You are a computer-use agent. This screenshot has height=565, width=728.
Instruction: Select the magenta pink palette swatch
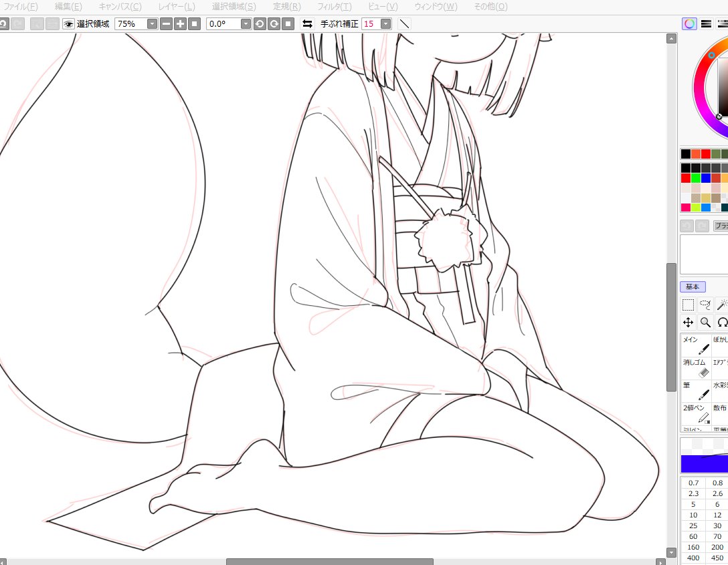pos(686,208)
